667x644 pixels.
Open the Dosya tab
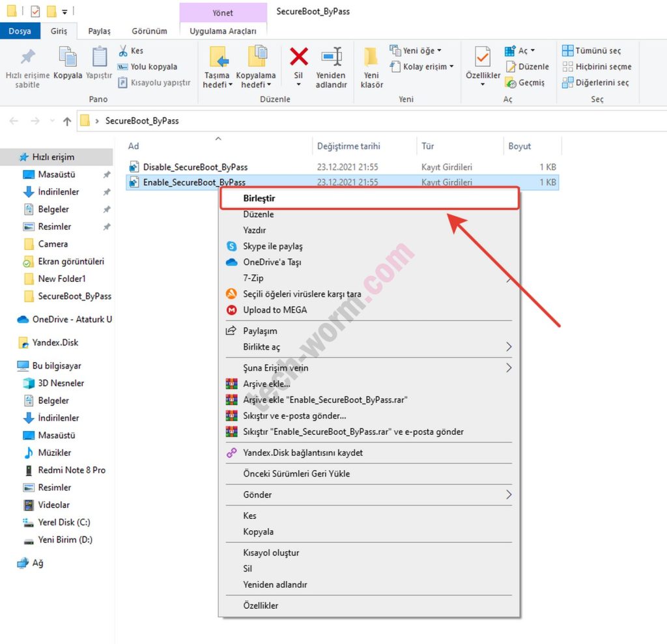(20, 31)
